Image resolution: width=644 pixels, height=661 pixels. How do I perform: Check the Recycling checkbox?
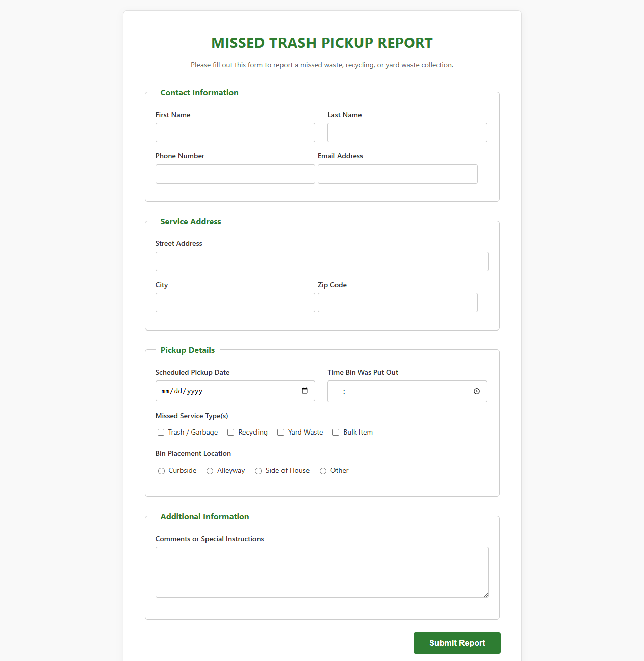click(x=231, y=432)
